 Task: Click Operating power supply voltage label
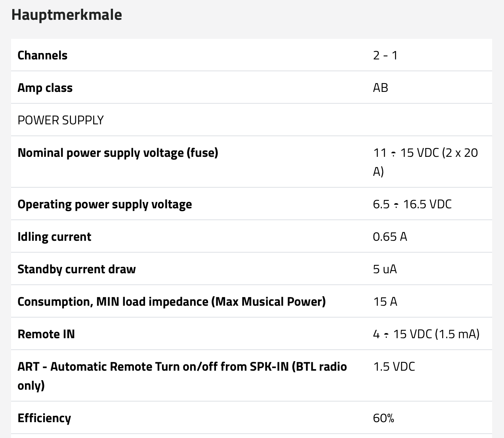tap(105, 204)
